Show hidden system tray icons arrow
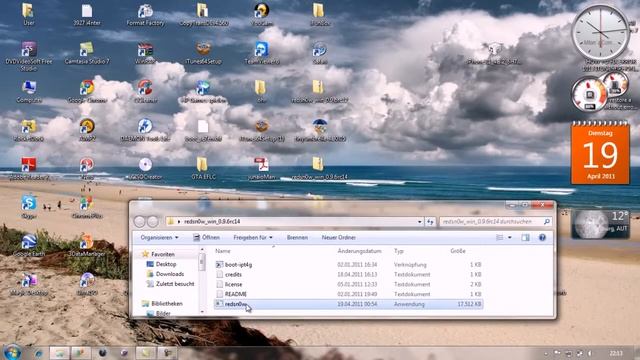Screen dimensions: 640x360 (546, 353)
